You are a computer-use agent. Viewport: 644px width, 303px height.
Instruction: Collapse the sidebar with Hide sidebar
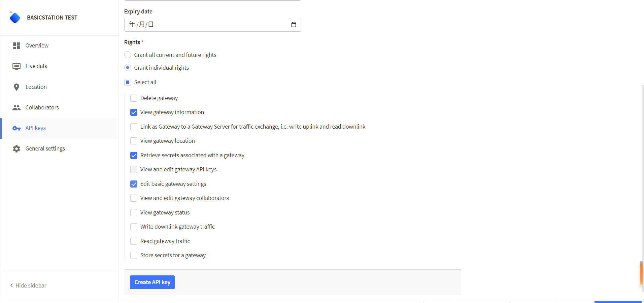(x=28, y=285)
